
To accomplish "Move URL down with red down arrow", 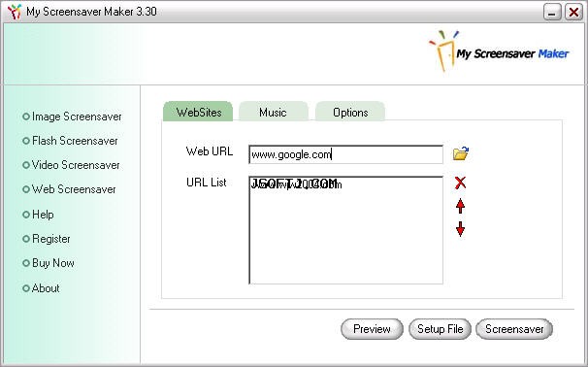I will [x=460, y=229].
